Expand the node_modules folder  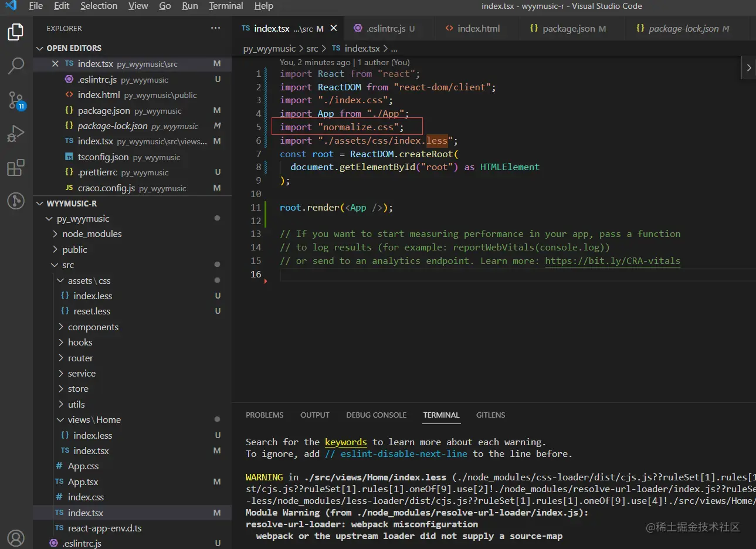[91, 234]
